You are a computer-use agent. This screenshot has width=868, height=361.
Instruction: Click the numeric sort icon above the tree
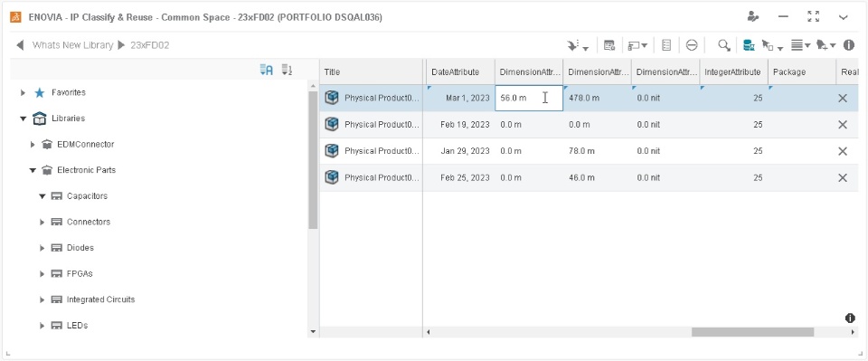(x=287, y=70)
